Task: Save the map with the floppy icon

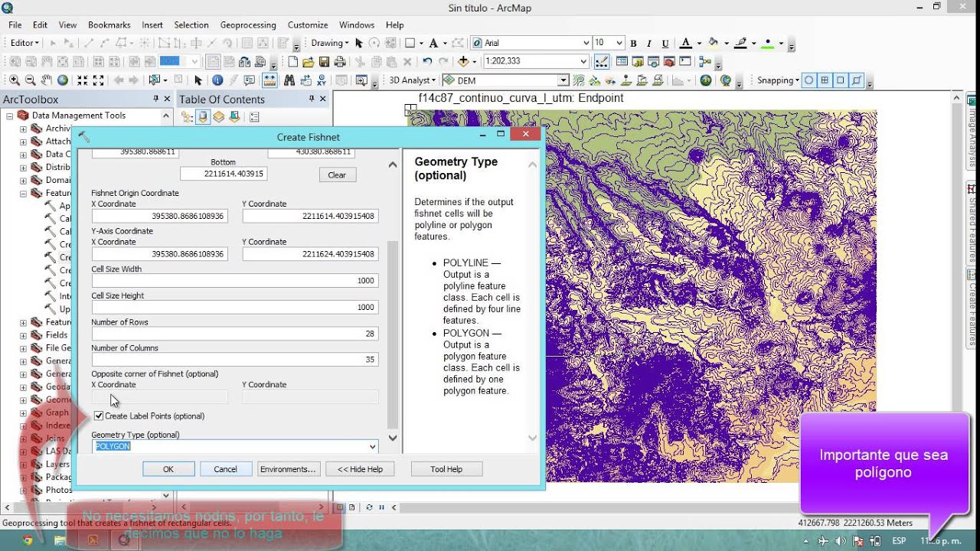Action: tap(324, 61)
